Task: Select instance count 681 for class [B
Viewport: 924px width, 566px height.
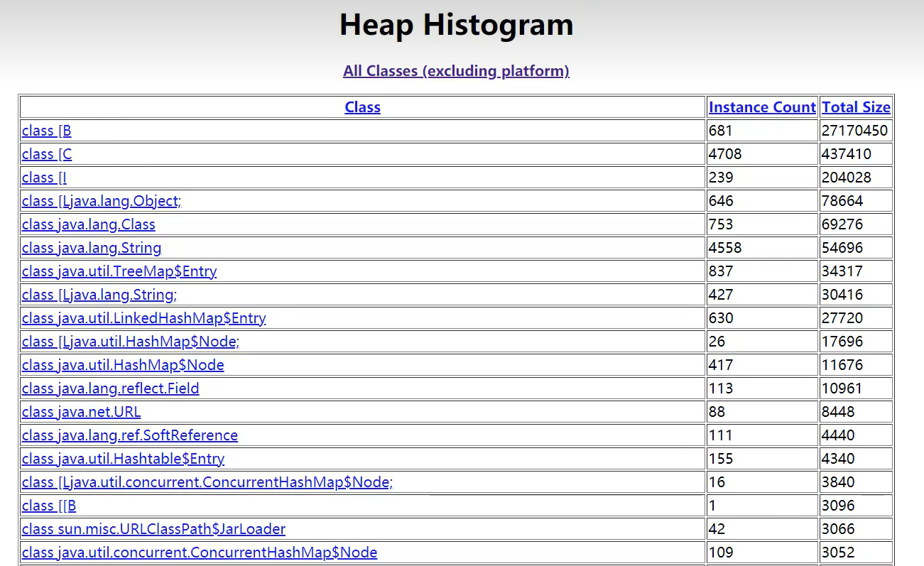Action: tap(720, 131)
